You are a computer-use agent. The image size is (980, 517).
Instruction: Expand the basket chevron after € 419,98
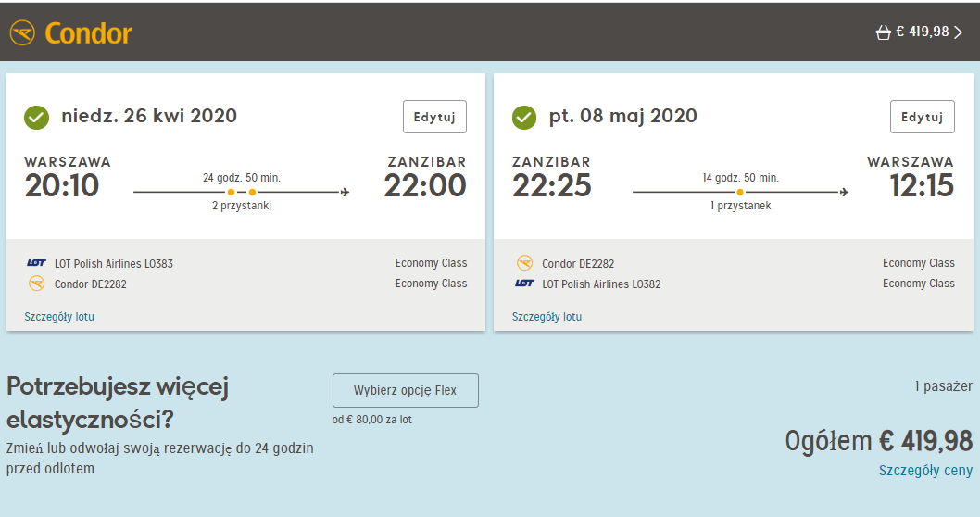958,32
